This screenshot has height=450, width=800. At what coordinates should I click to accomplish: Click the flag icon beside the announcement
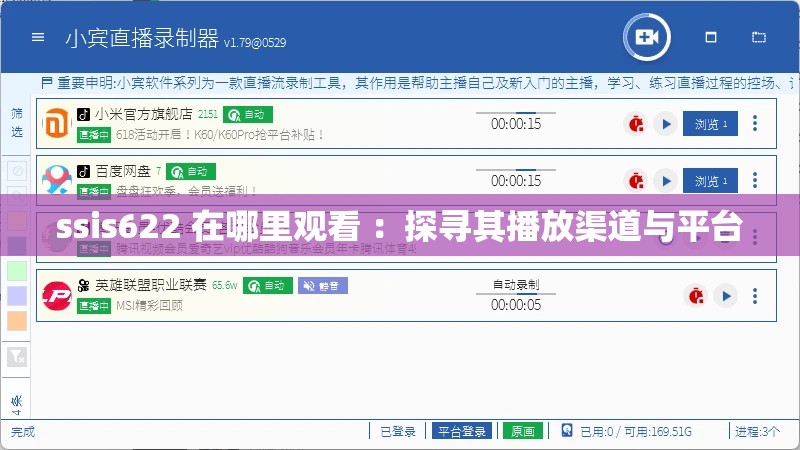tap(46, 83)
